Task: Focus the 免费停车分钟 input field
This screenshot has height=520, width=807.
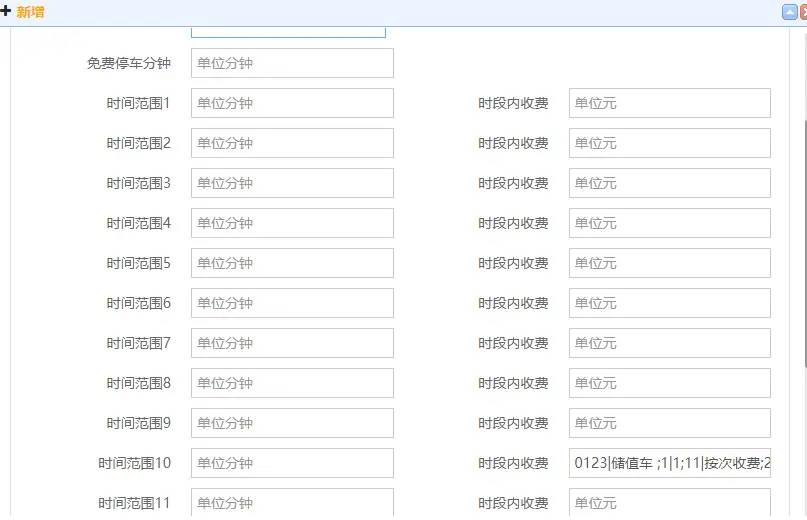Action: point(292,63)
